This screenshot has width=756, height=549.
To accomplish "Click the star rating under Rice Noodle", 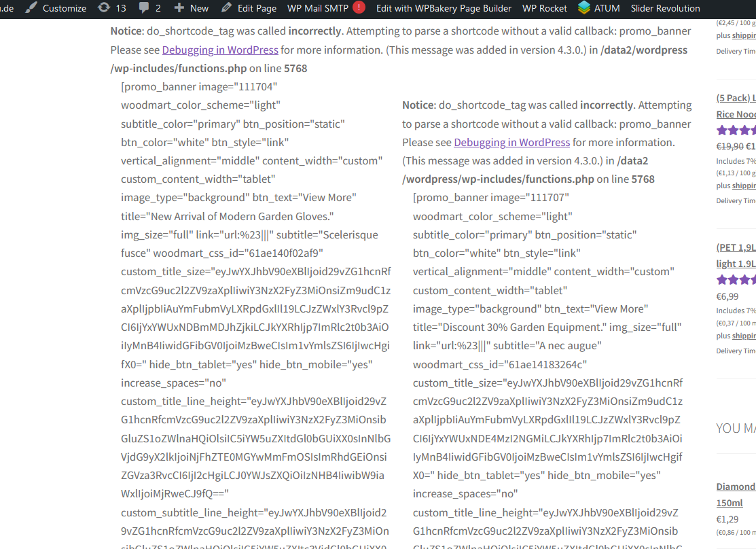I will (x=736, y=130).
